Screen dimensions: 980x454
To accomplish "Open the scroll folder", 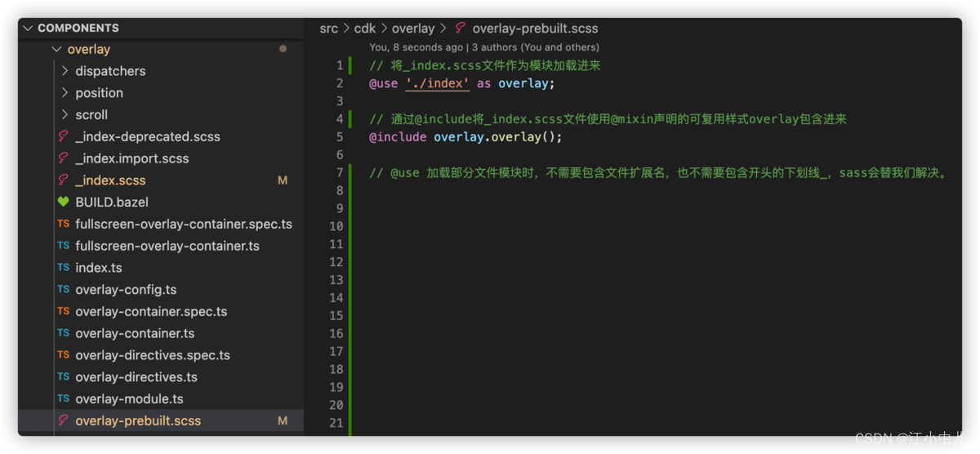I will coord(91,115).
